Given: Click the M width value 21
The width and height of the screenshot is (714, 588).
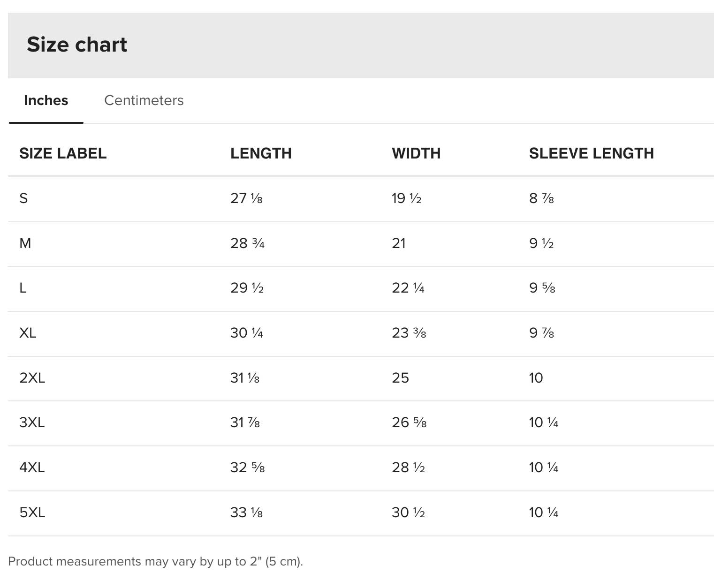Looking at the screenshot, I should (399, 243).
